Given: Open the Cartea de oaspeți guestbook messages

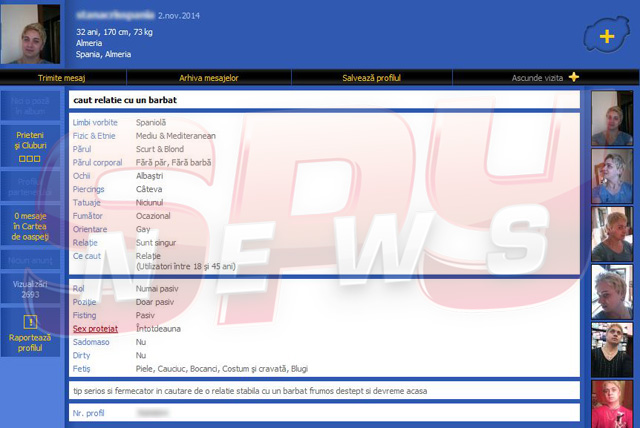Looking at the screenshot, I should (x=30, y=227).
